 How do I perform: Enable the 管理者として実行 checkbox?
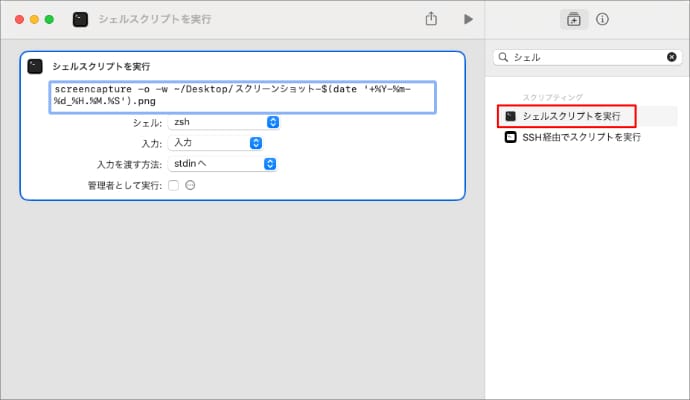point(174,186)
